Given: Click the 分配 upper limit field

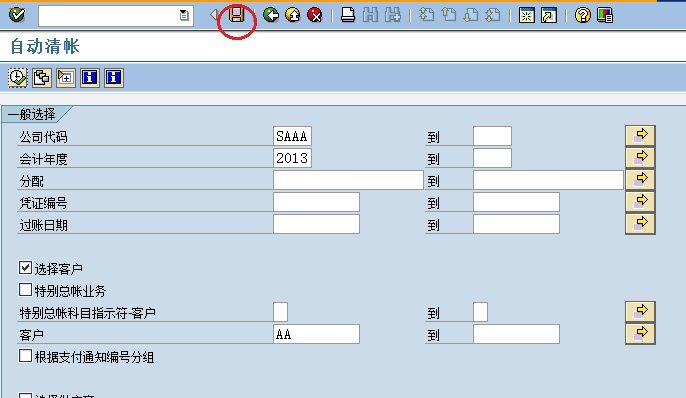Looking at the screenshot, I should point(548,180).
